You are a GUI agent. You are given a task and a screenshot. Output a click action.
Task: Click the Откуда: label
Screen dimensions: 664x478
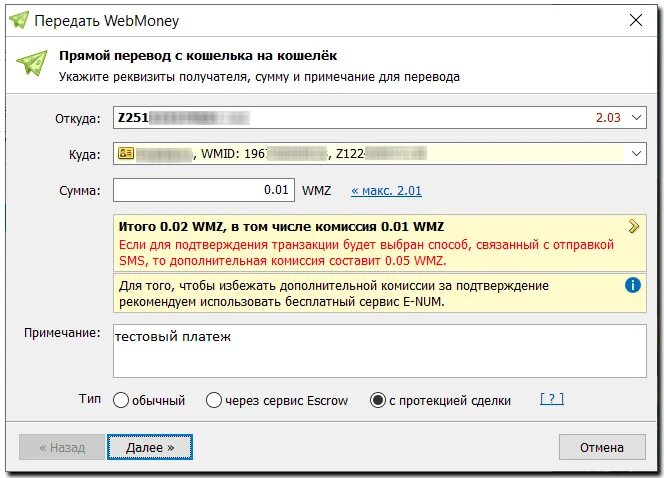[x=78, y=119]
